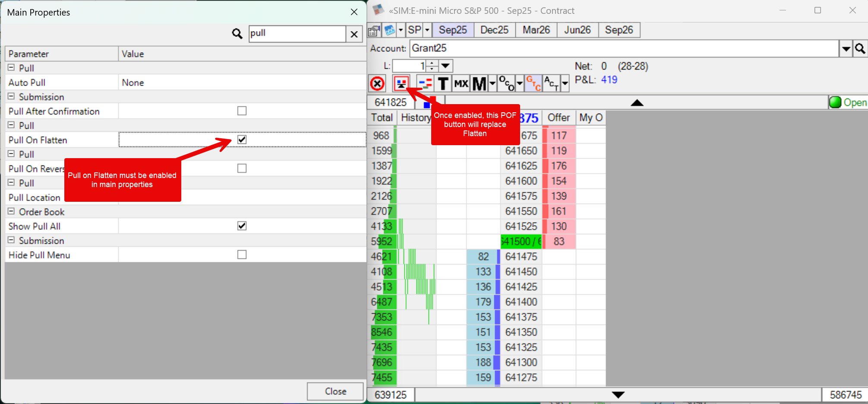Open the lot size dropdown next to L:
Image resolution: width=868 pixels, height=404 pixels.
(x=446, y=66)
